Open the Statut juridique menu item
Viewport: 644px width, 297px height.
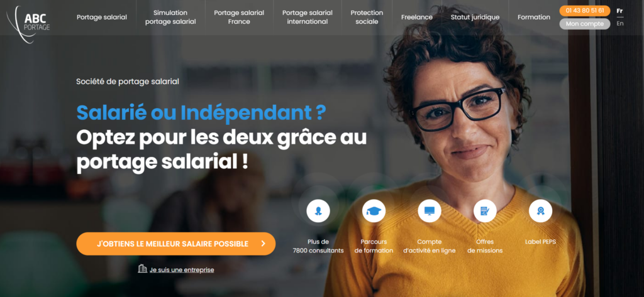tap(475, 17)
